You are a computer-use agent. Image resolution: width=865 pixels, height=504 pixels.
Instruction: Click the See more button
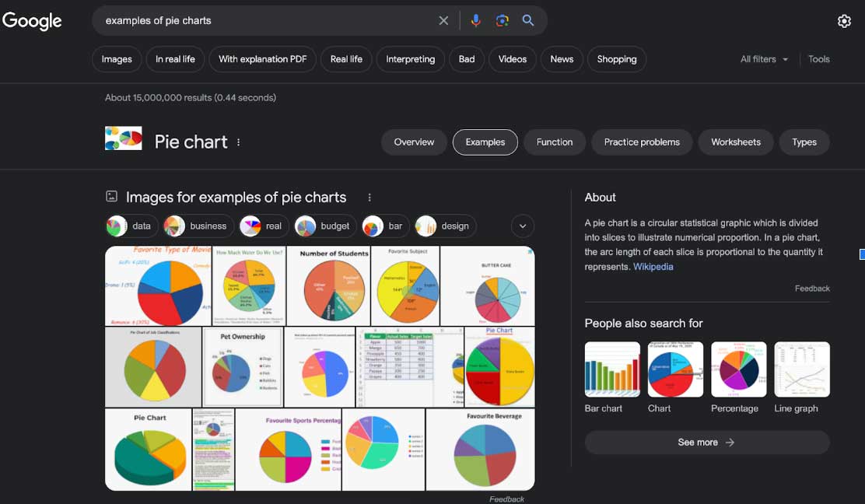pyautogui.click(x=706, y=443)
